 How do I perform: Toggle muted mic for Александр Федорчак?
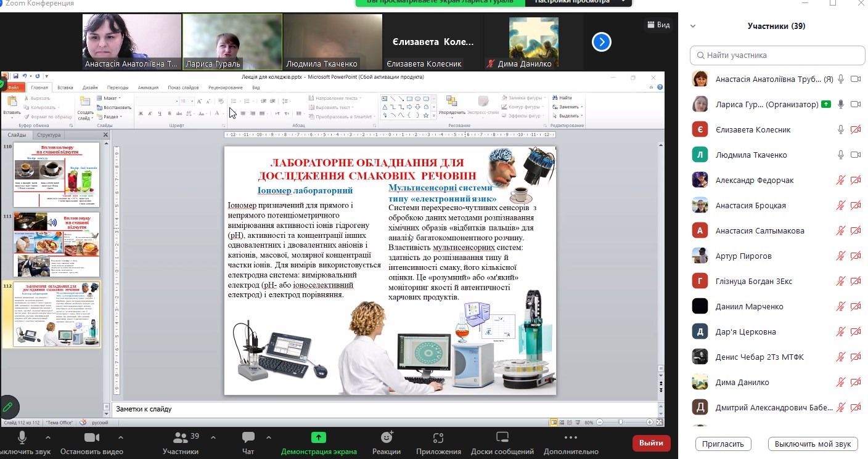[840, 180]
